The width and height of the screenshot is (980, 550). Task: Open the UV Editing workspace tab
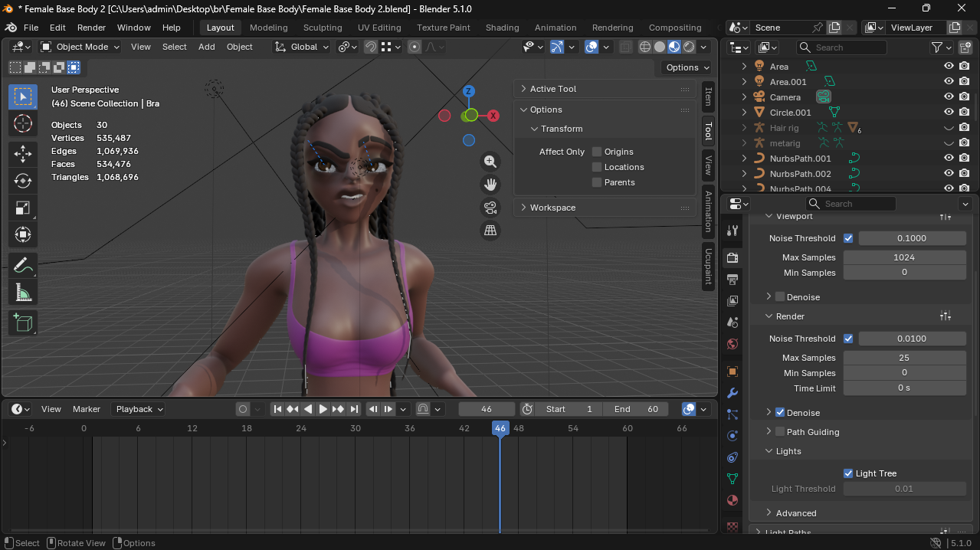click(379, 28)
